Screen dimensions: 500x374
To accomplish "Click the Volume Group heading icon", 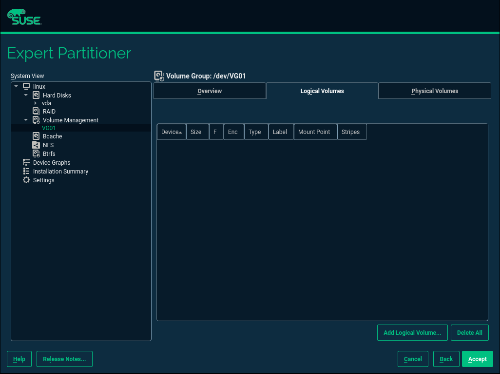I will click(x=159, y=76).
